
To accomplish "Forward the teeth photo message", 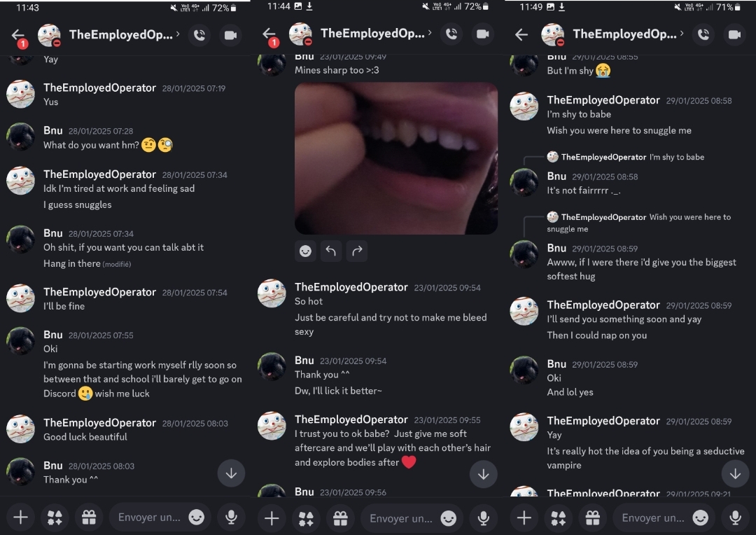I will [x=357, y=251].
